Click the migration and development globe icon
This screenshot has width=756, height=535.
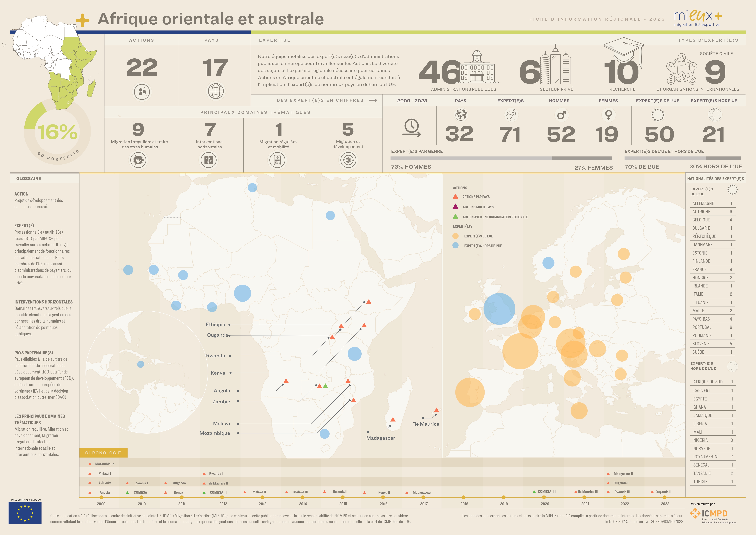click(348, 160)
